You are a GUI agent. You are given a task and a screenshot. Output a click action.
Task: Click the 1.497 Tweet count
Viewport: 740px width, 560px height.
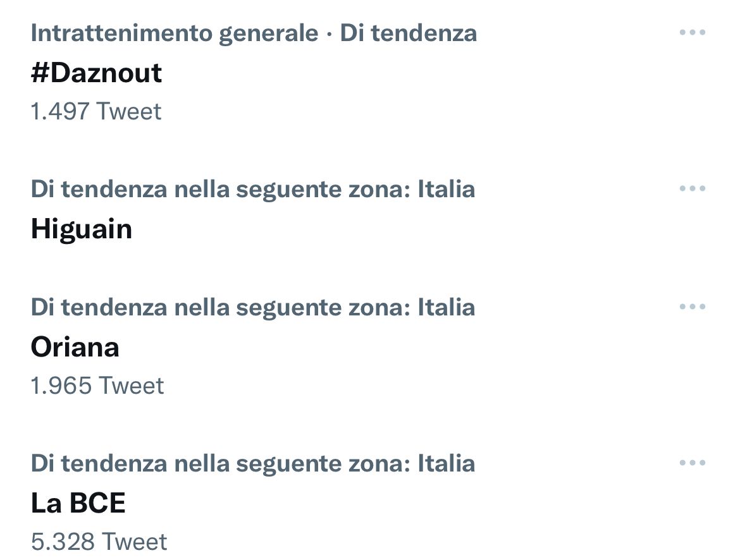tap(96, 111)
